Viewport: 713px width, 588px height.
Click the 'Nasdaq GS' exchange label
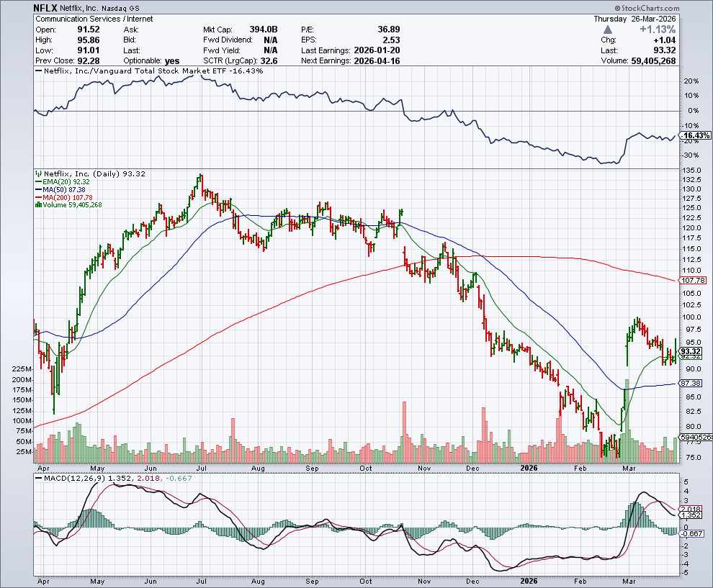point(120,8)
